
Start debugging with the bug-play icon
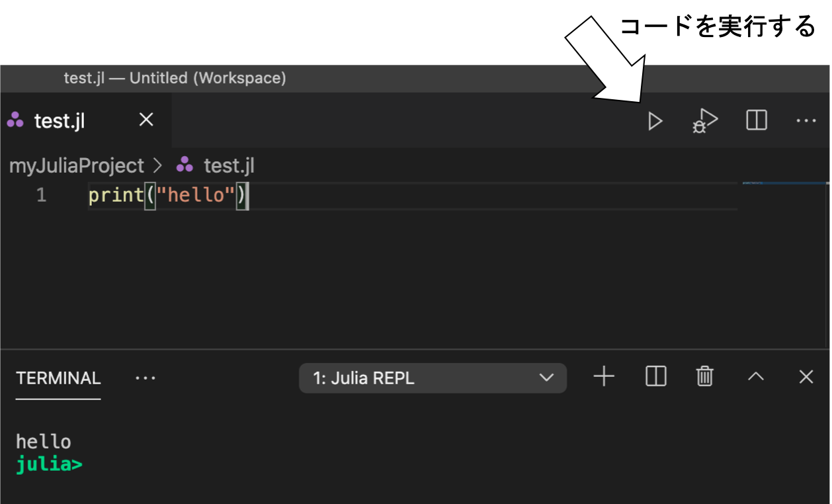[705, 121]
